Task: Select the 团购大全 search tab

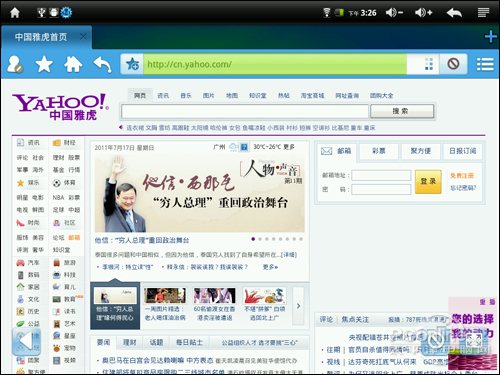Action: (x=381, y=96)
